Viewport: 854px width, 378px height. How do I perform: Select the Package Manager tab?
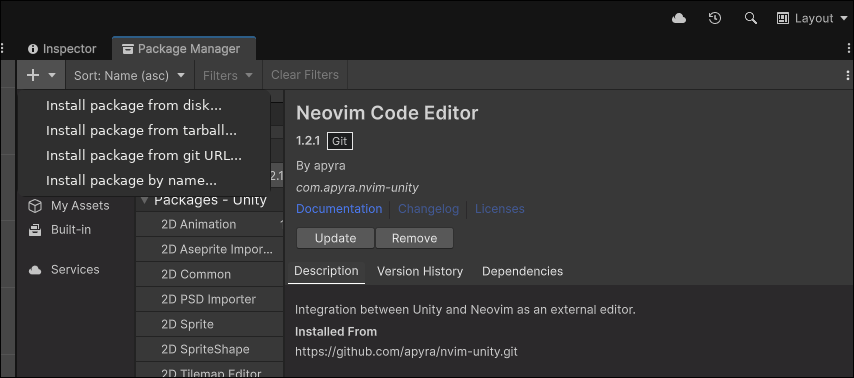(184, 49)
